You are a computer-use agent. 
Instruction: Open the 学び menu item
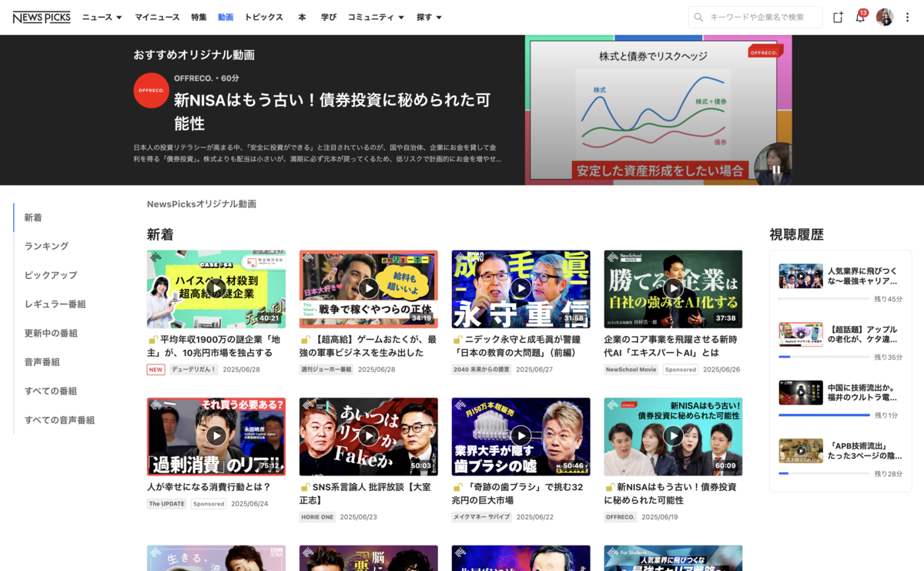click(329, 17)
